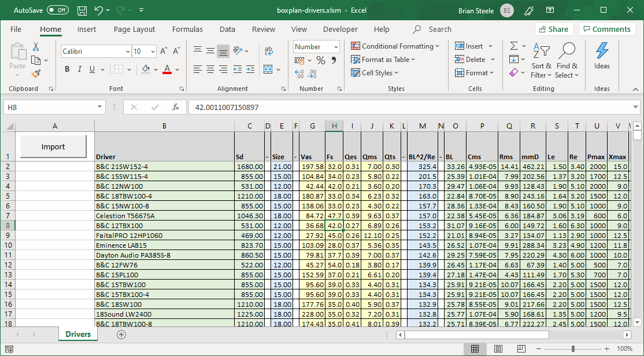The width and height of the screenshot is (644, 356).
Task: Open the font size dropdown
Action: coord(153,52)
